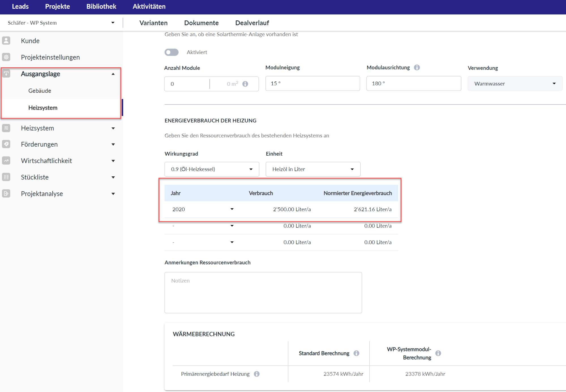Click info icon beside Primärenergiebedarf Heizung

(x=256, y=374)
